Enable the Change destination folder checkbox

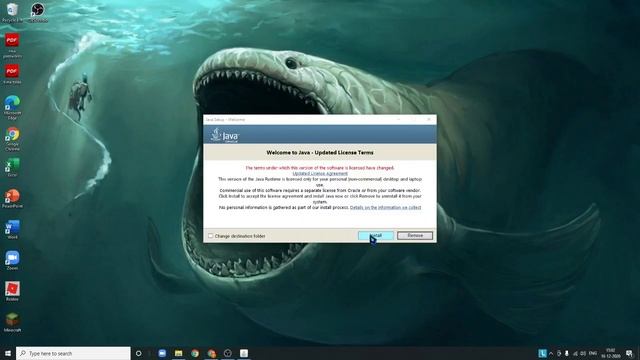[x=211, y=236]
